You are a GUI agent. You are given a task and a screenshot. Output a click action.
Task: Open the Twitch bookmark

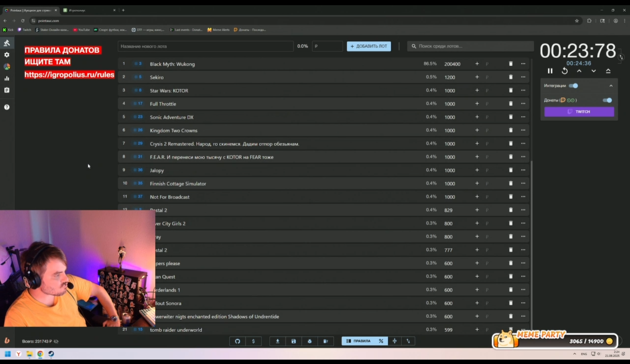point(24,30)
